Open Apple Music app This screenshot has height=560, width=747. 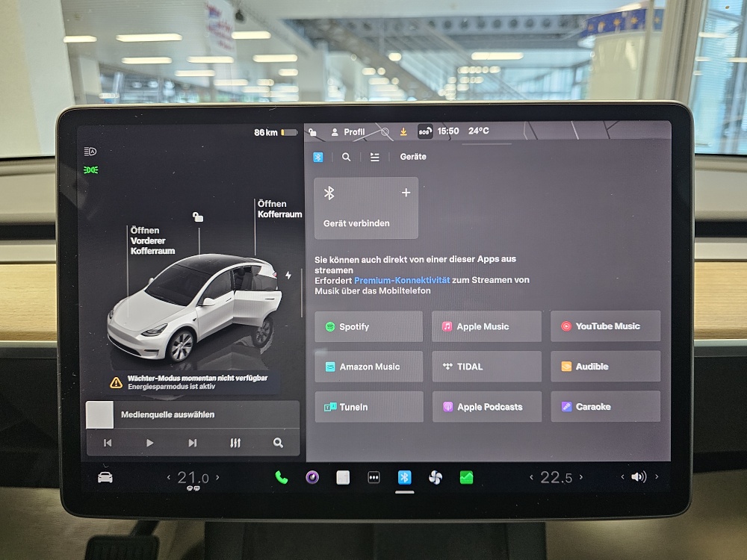coord(486,327)
